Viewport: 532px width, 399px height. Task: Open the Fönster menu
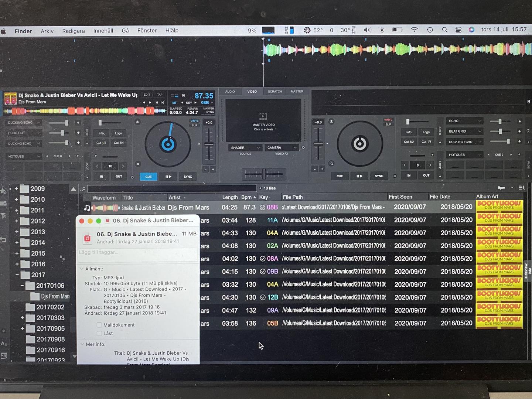click(x=147, y=31)
